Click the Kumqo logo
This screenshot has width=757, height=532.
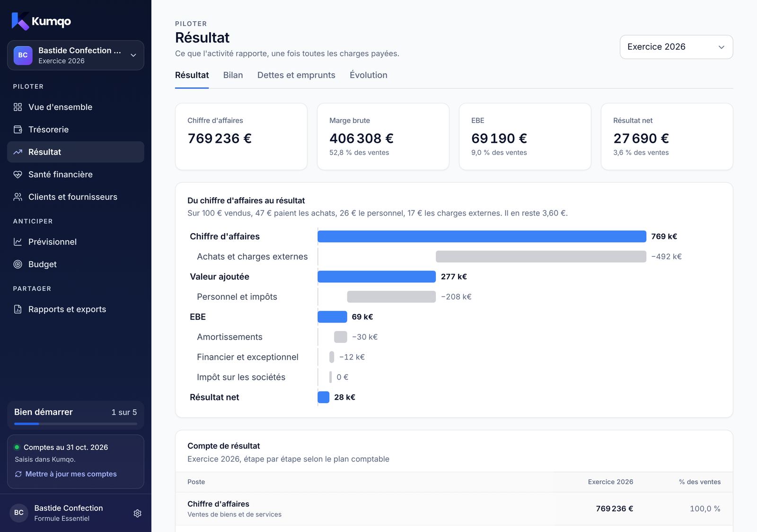pyautogui.click(x=41, y=21)
